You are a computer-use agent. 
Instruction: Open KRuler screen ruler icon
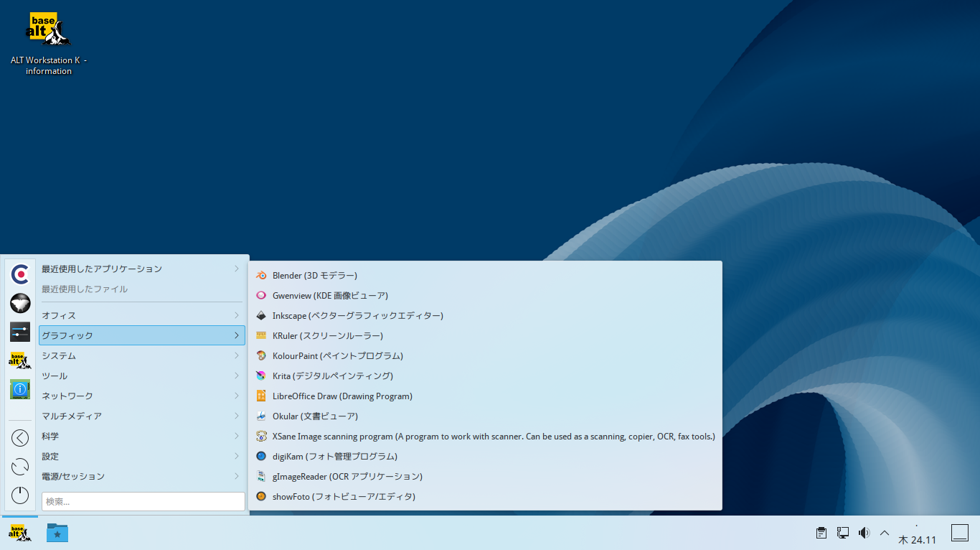[x=261, y=335]
